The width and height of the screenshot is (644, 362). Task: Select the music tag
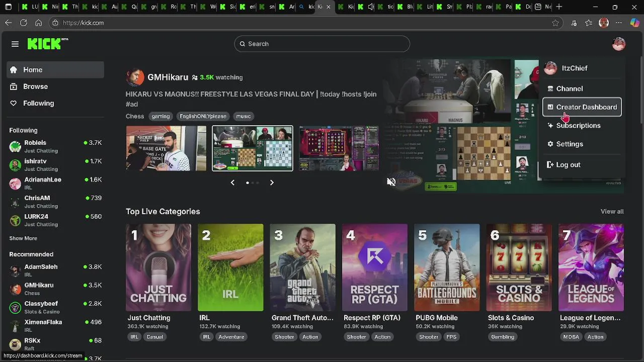coord(244,116)
